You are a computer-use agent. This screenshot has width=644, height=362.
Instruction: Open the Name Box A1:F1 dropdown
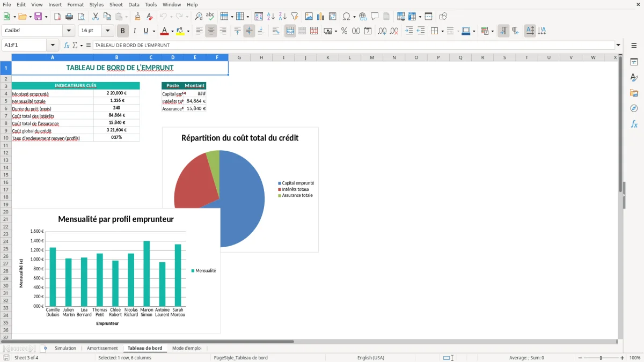53,45
